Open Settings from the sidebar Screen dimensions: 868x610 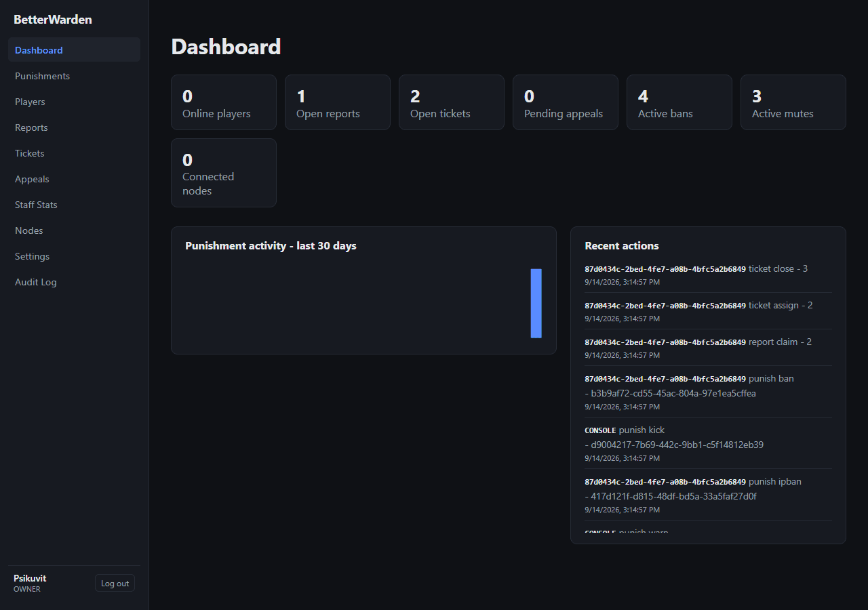(74, 256)
